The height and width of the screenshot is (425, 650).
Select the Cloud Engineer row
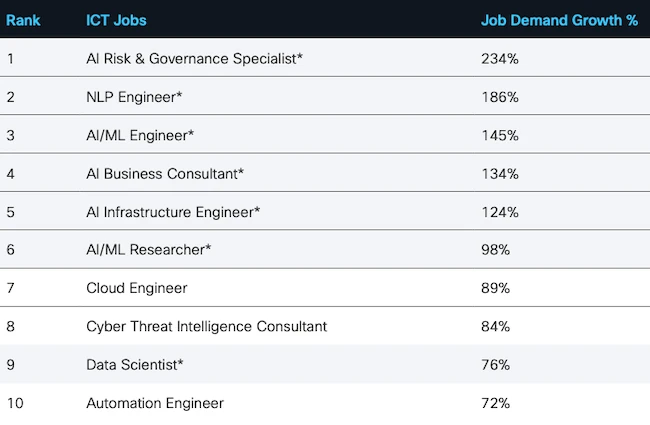(137, 288)
